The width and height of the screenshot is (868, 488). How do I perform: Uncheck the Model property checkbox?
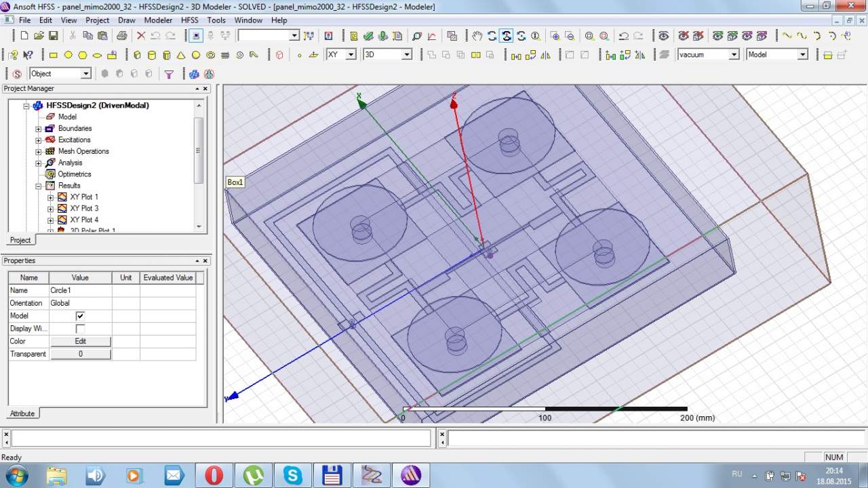(80, 316)
